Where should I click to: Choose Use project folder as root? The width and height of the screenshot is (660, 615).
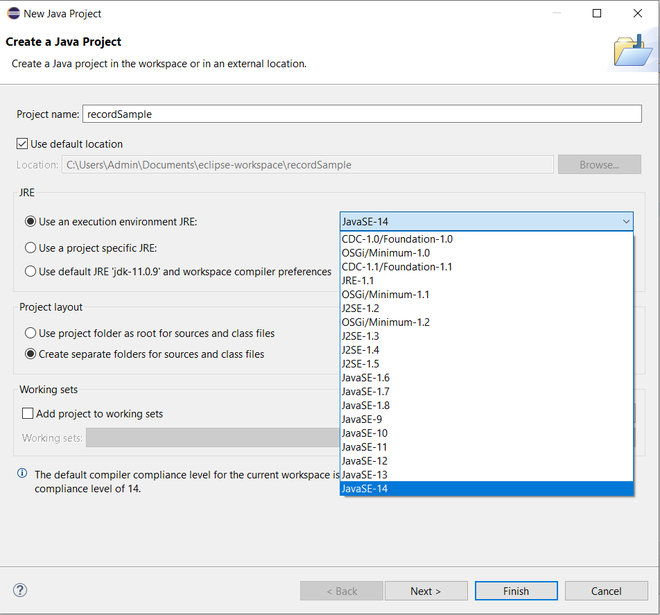[x=31, y=333]
